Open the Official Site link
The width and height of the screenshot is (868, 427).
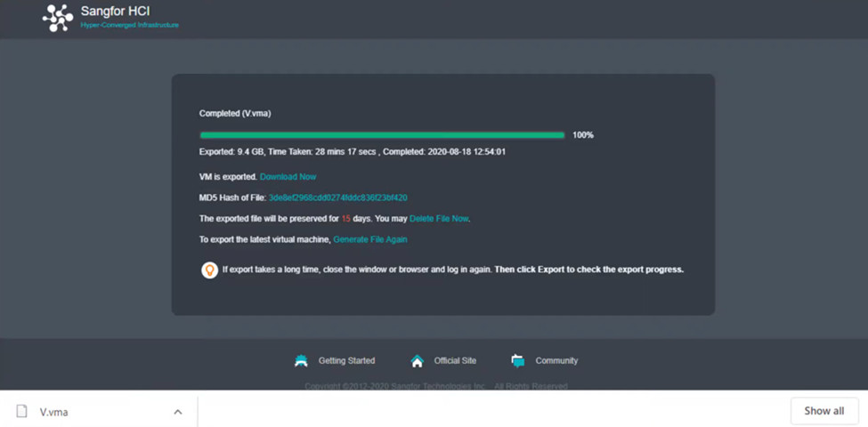coord(455,360)
